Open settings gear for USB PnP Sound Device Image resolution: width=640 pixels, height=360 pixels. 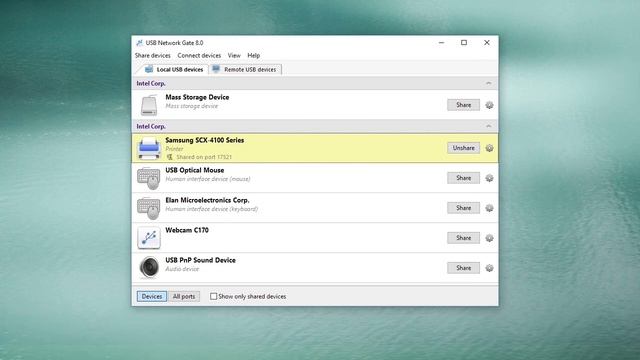(489, 268)
